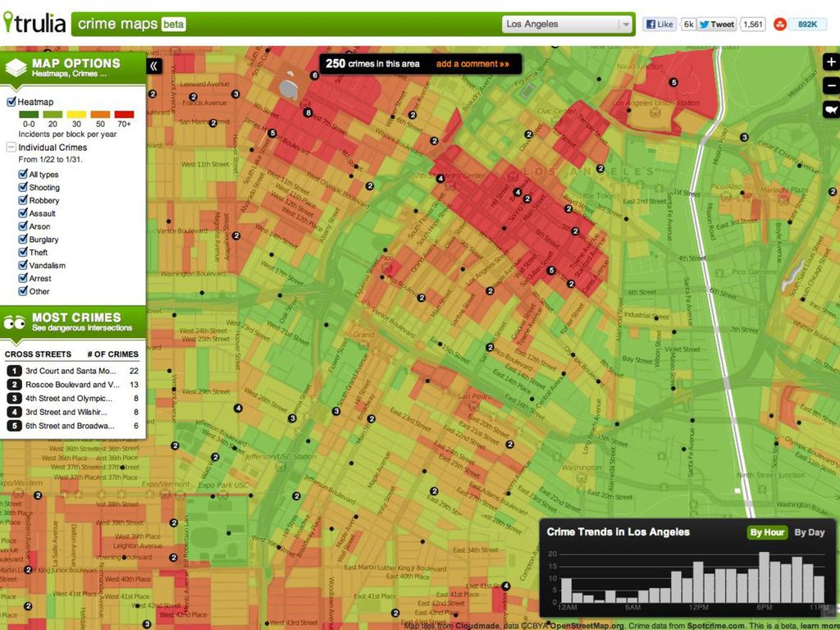The height and width of the screenshot is (630, 840).
Task: Toggle the Arrest checkbox
Action: tap(23, 278)
